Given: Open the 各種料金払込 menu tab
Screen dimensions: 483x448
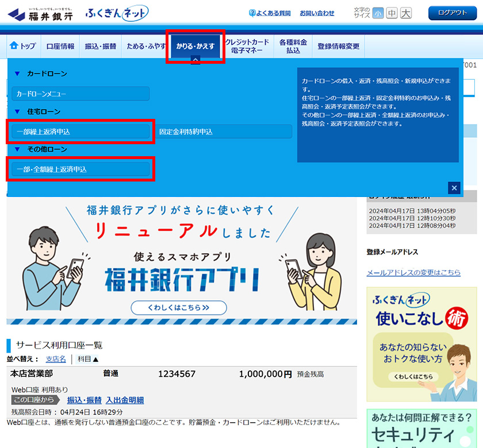Looking at the screenshot, I should point(293,46).
